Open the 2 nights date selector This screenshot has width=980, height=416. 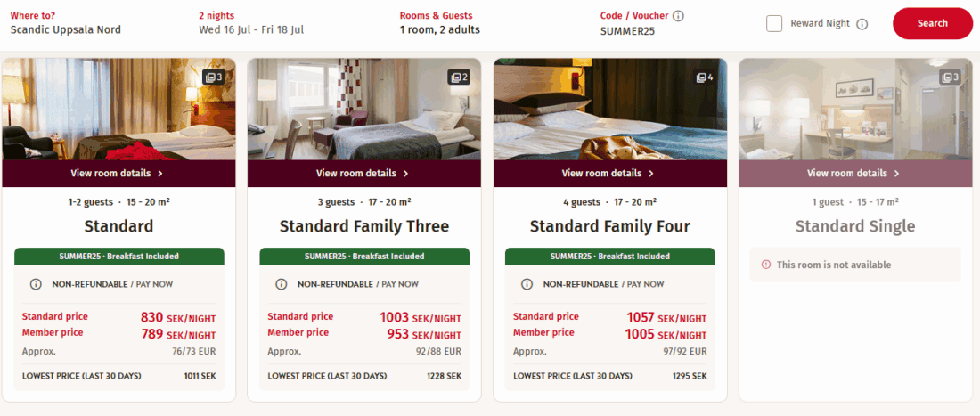[x=251, y=29]
